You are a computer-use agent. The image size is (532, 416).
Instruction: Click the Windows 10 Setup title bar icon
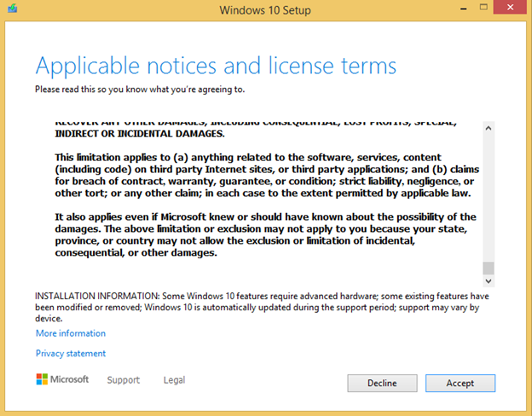[x=13, y=9]
